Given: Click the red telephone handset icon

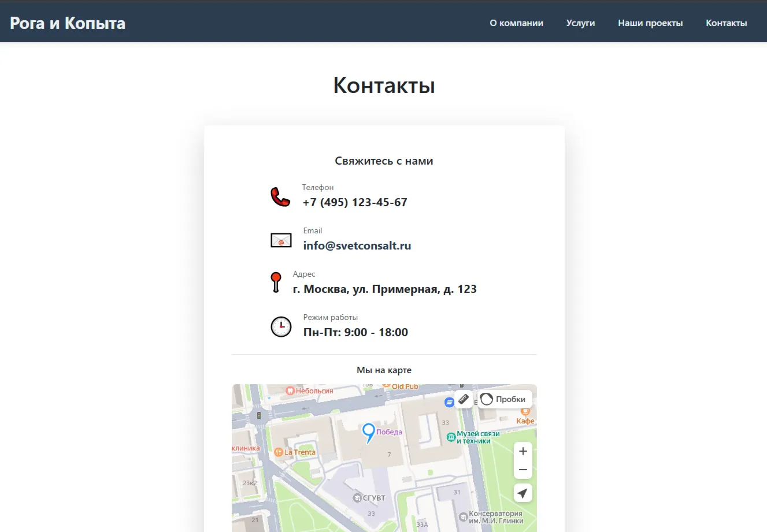Looking at the screenshot, I should point(281,197).
